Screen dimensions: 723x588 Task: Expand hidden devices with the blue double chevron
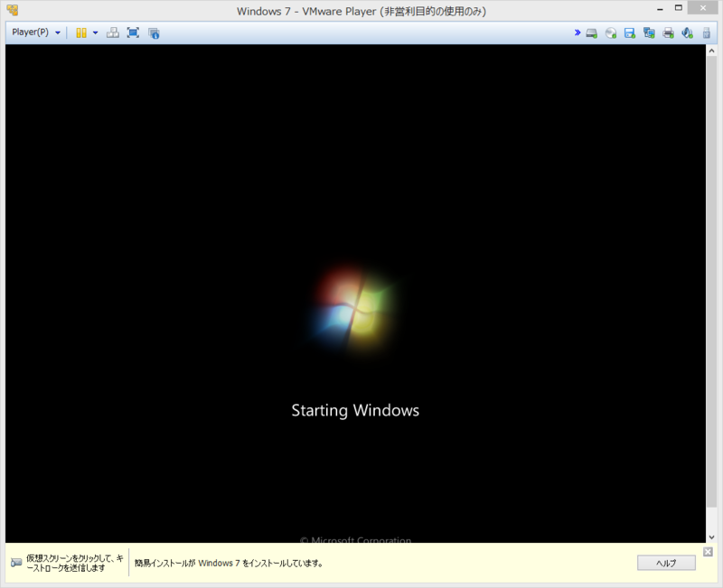pyautogui.click(x=577, y=33)
